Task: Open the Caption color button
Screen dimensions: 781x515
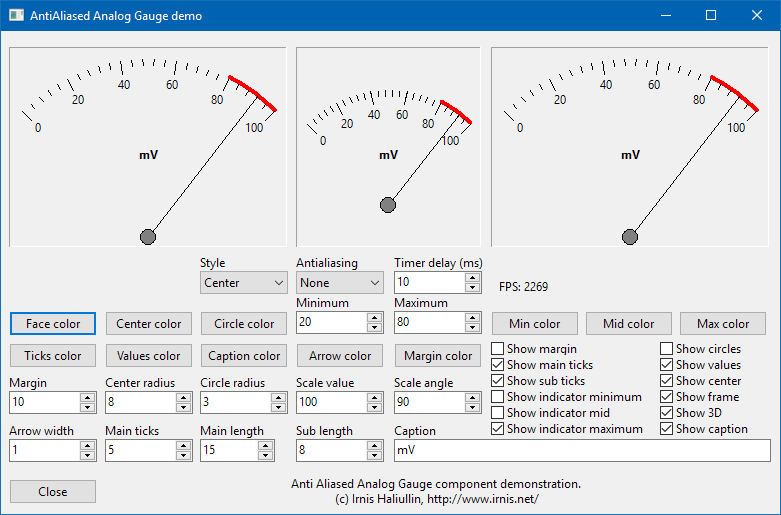Action: click(x=244, y=356)
